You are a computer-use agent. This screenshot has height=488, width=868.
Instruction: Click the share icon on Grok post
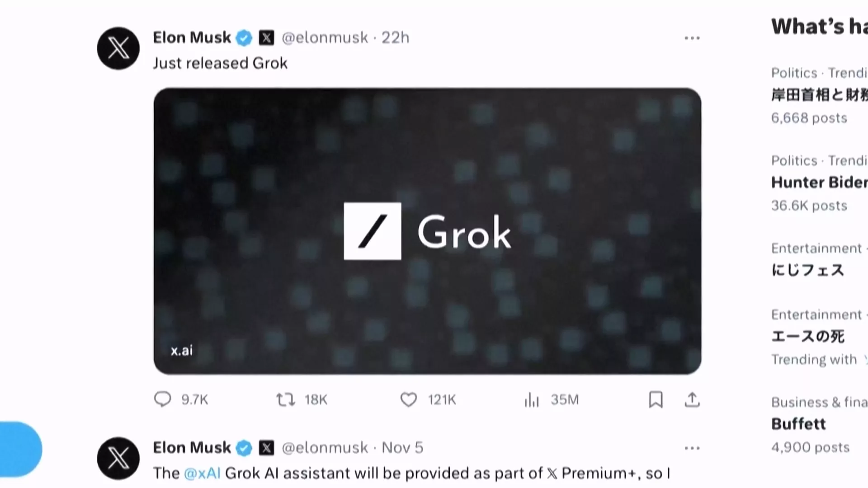tap(692, 399)
